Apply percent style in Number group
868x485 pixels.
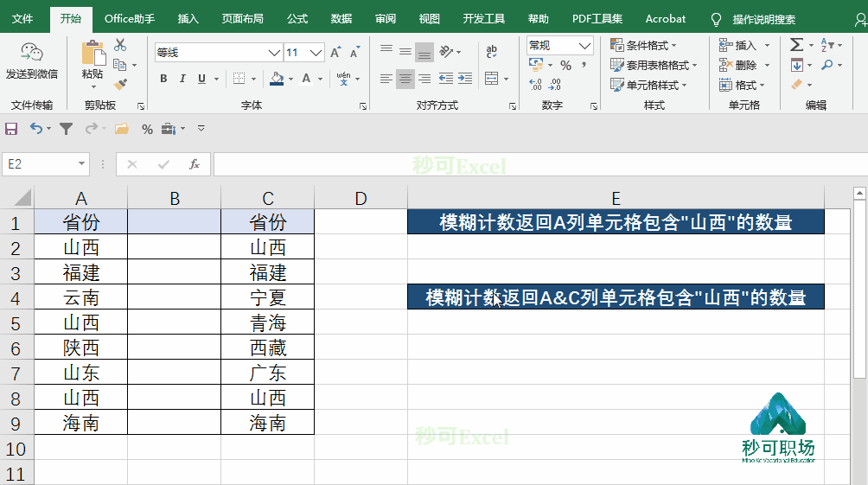click(x=565, y=66)
